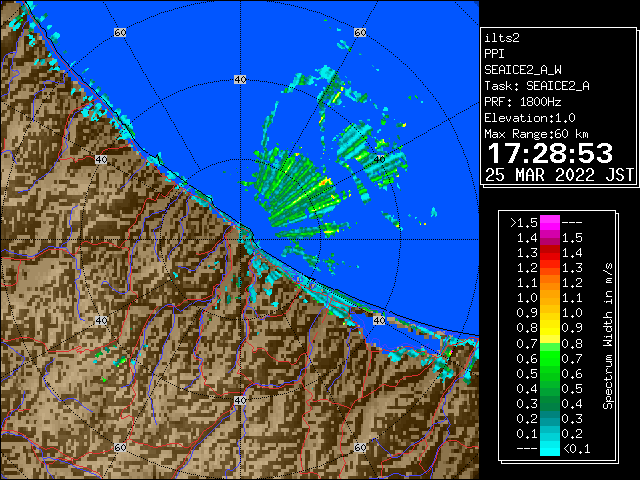Click the yellow 0.8–0.9 legend band
The height and width of the screenshot is (480, 640).
[549, 328]
